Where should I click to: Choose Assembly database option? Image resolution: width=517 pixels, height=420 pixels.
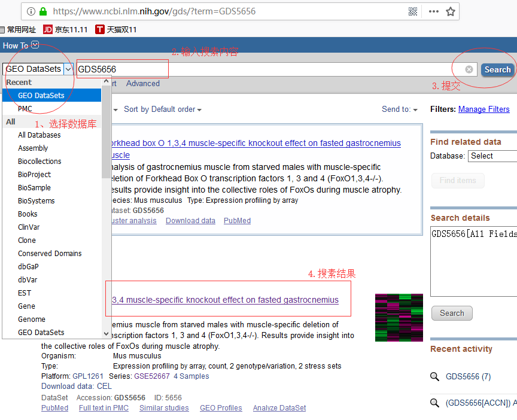point(52,148)
